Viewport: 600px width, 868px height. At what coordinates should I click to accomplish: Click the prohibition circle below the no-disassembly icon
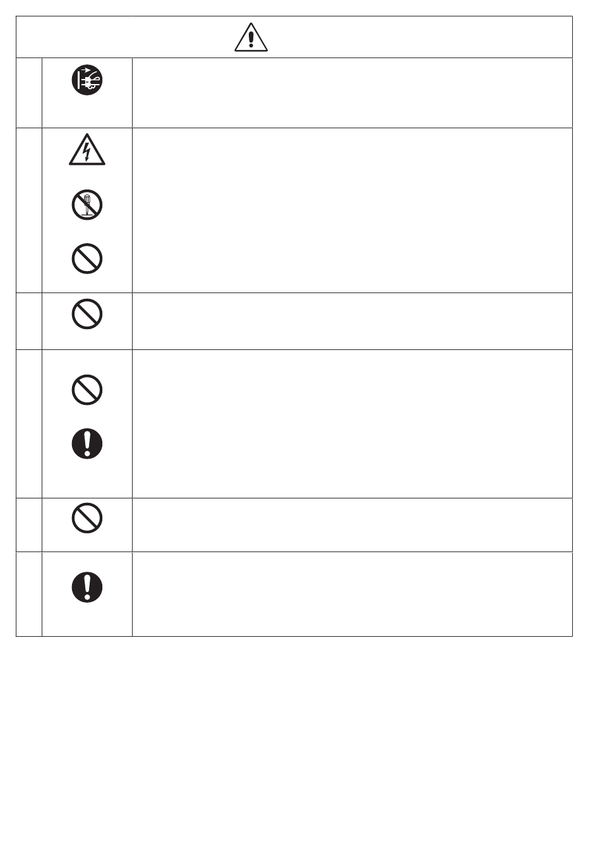pyautogui.click(x=87, y=259)
